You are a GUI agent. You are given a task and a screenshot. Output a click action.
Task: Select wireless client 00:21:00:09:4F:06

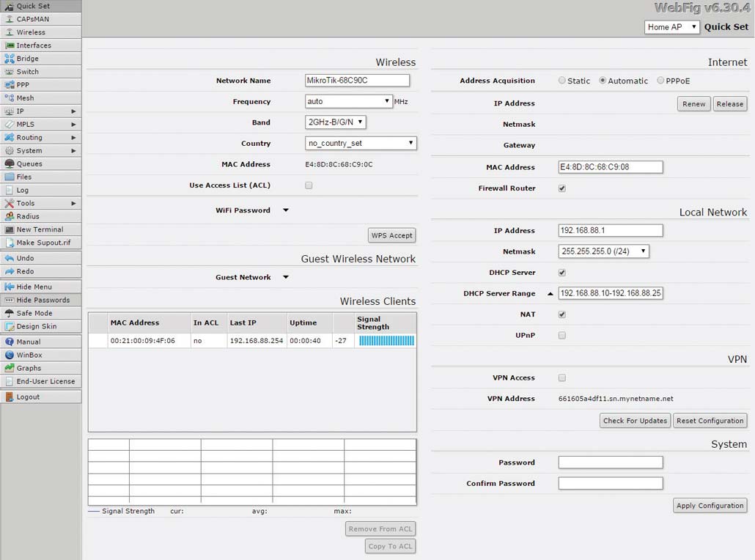tap(252, 341)
